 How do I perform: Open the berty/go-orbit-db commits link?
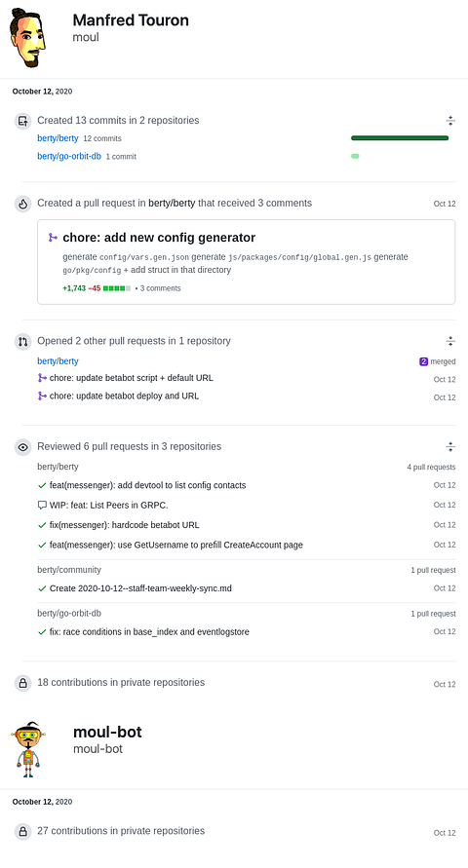pyautogui.click(x=69, y=156)
